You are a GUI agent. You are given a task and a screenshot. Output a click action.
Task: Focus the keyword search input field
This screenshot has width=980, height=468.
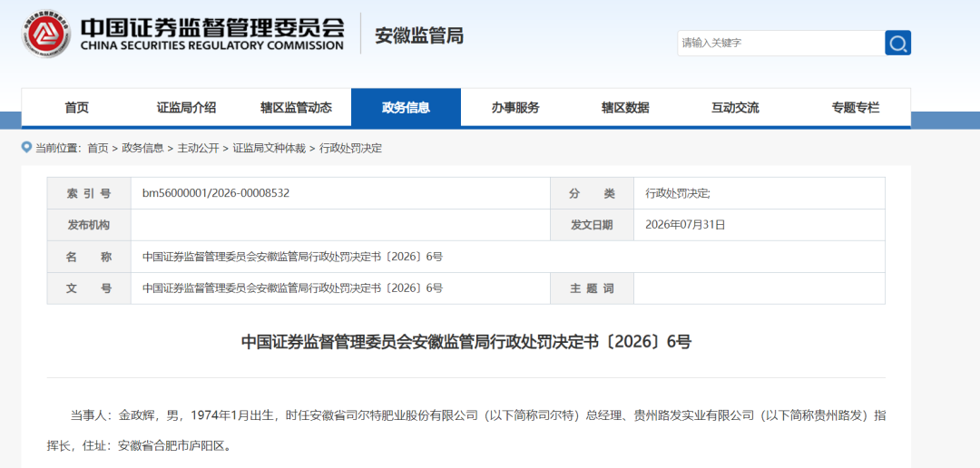(x=781, y=44)
